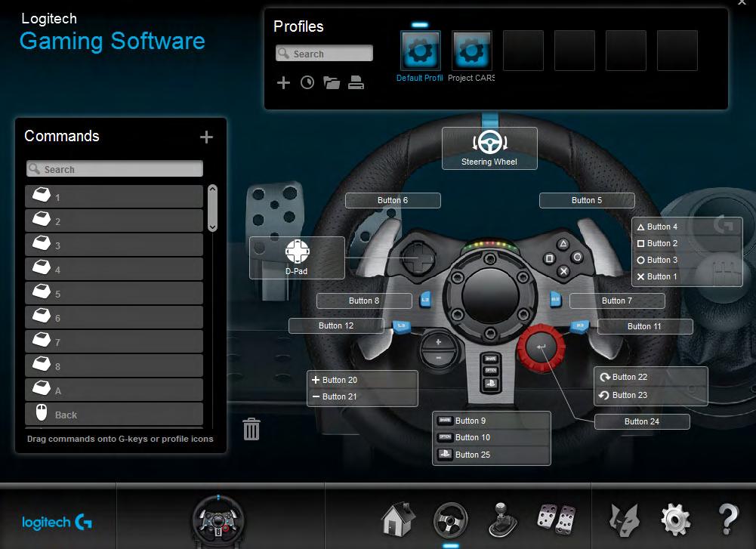Open the steering wheel settings tab icon
This screenshot has height=549, width=756.
(x=450, y=520)
